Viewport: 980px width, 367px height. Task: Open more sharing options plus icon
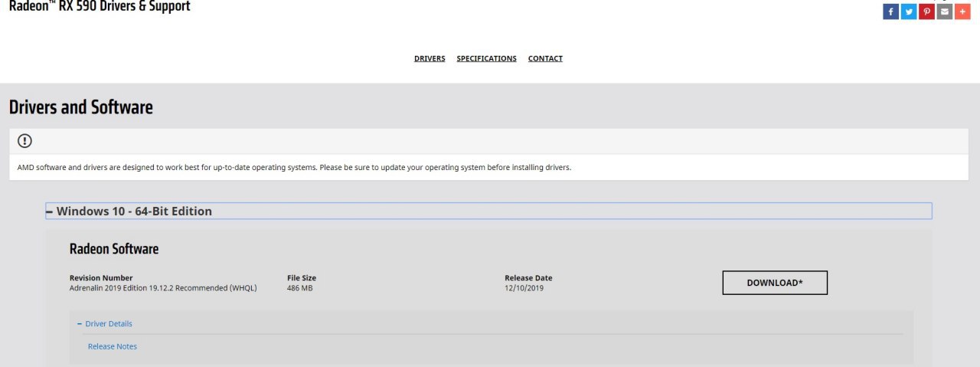pyautogui.click(x=962, y=11)
